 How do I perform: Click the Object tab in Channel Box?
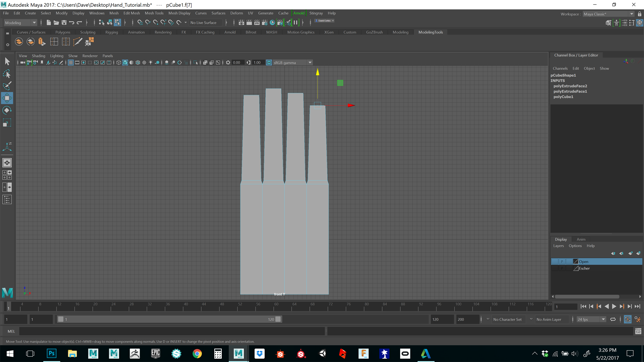point(589,68)
